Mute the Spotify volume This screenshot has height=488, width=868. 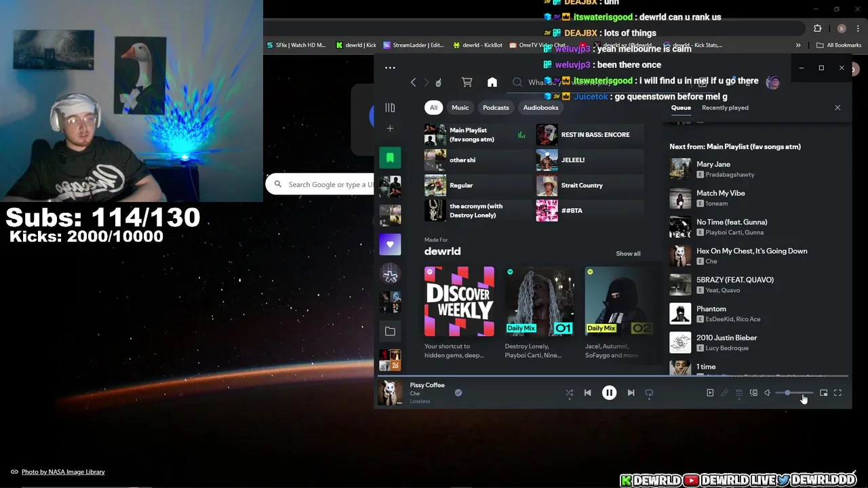768,392
